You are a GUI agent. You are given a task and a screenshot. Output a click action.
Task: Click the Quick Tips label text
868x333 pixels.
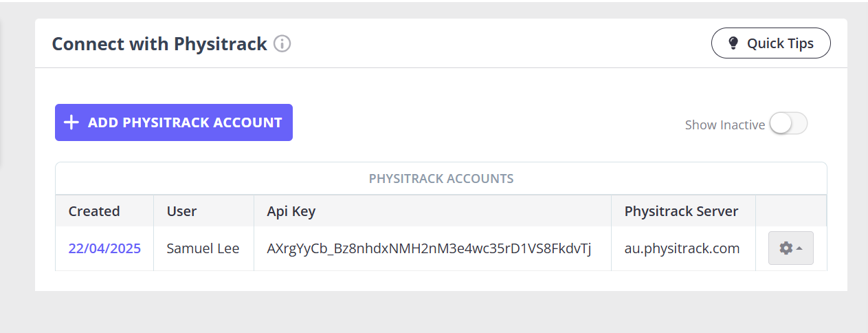point(780,43)
